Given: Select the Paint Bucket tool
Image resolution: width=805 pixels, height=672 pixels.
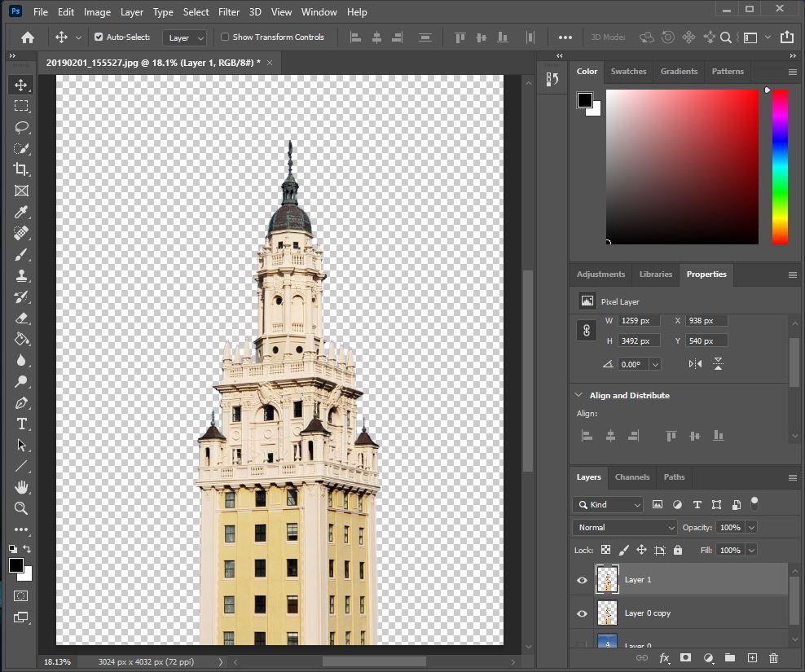Looking at the screenshot, I should pyautogui.click(x=21, y=340).
